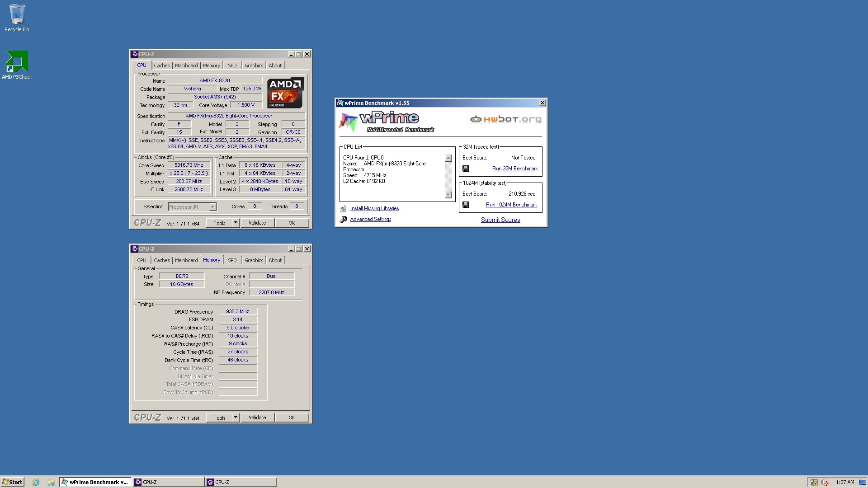
Task: Open Caches tab in bottom CPU-Z window
Action: click(x=161, y=260)
